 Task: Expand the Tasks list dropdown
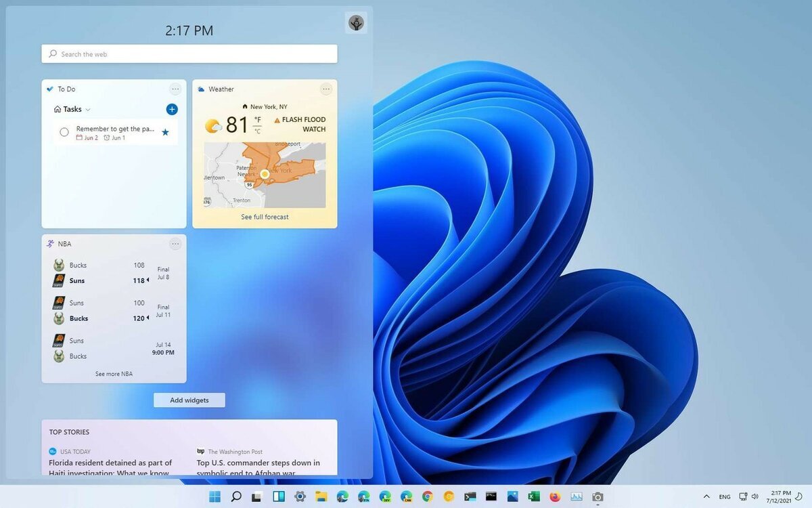pos(87,109)
